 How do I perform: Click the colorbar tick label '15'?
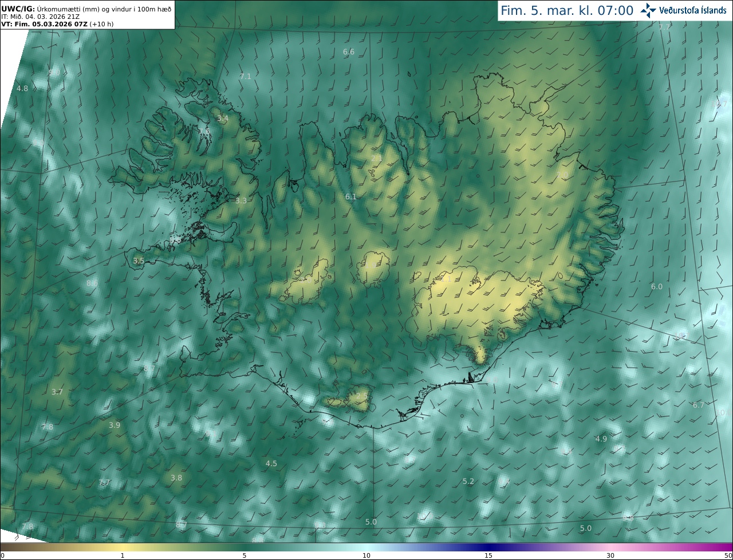point(488,556)
